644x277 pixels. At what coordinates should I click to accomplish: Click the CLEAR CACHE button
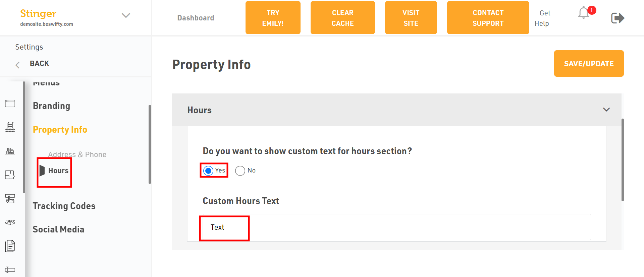[x=343, y=18]
